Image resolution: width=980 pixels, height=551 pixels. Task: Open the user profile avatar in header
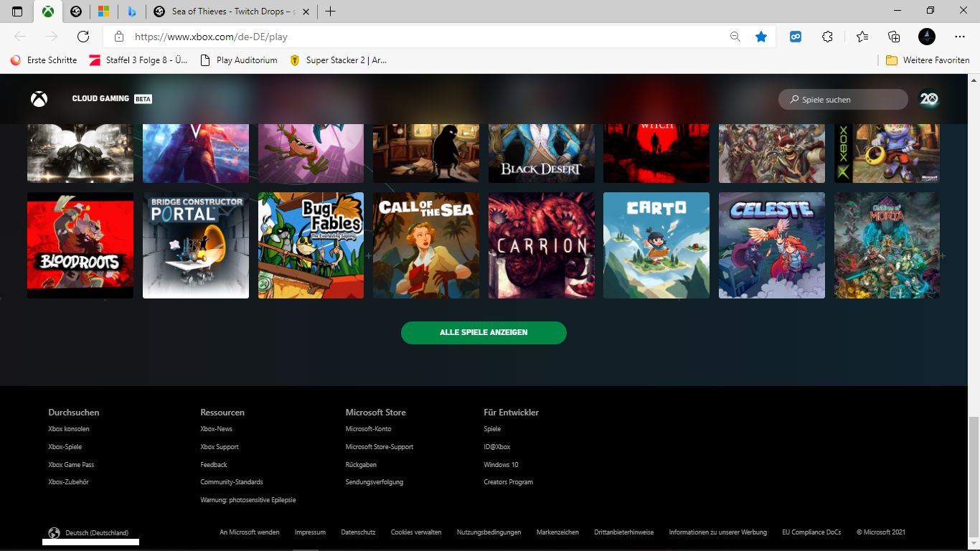coord(929,99)
